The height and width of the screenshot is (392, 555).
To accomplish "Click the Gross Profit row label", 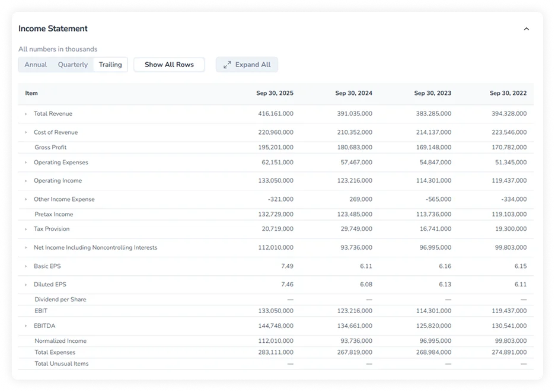I will (50, 147).
